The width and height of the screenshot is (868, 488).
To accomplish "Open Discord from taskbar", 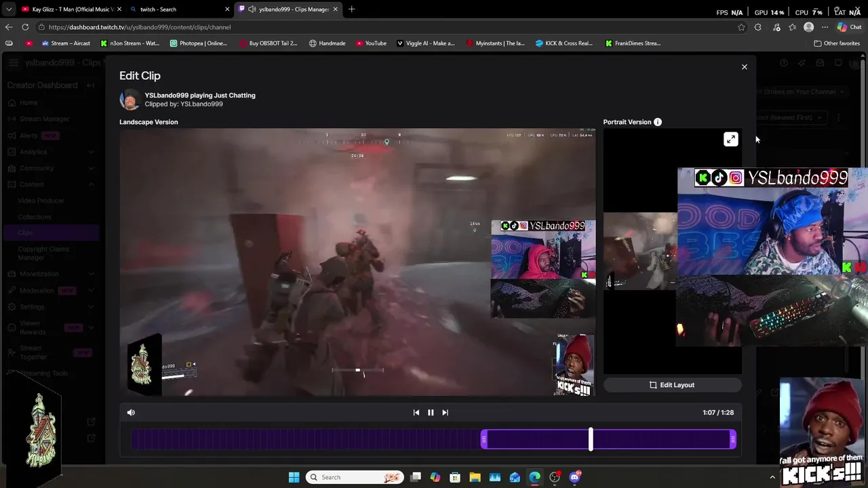I will pos(574,477).
